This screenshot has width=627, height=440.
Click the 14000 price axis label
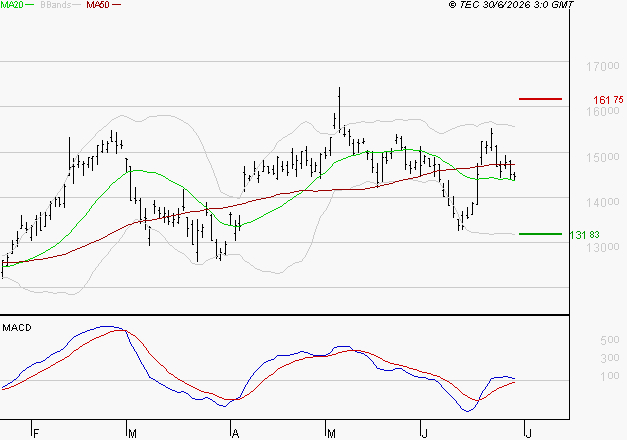(x=603, y=202)
